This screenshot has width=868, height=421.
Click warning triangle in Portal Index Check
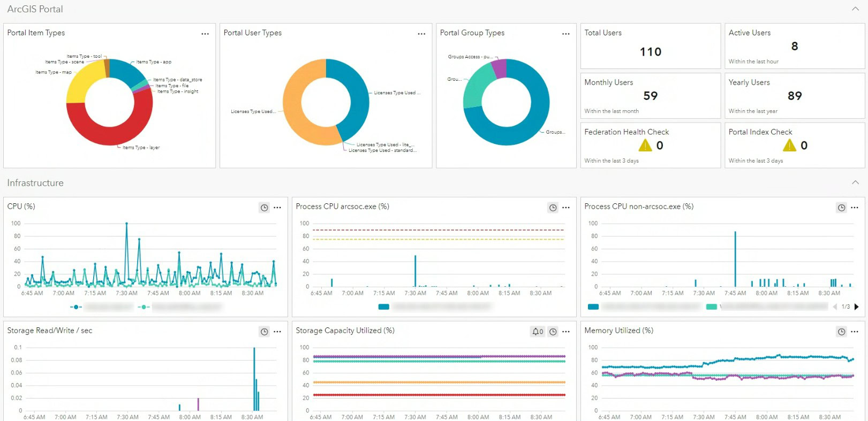[x=789, y=146]
